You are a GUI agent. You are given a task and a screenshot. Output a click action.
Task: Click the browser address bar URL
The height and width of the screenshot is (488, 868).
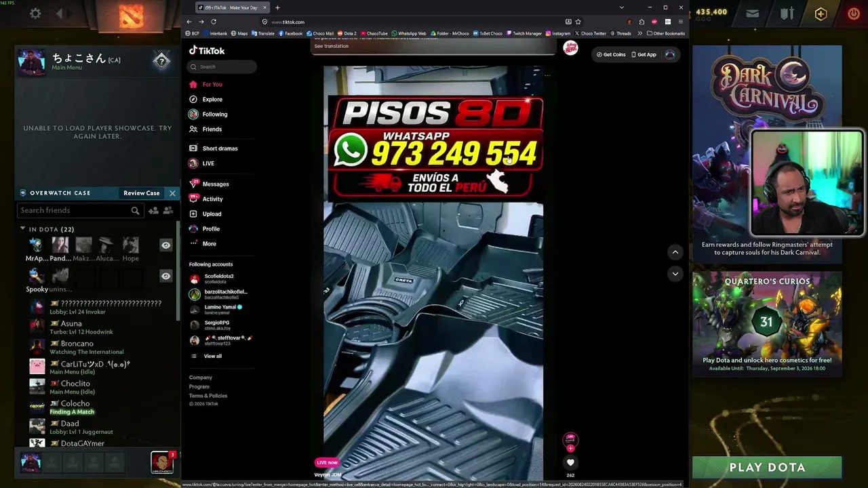[288, 22]
